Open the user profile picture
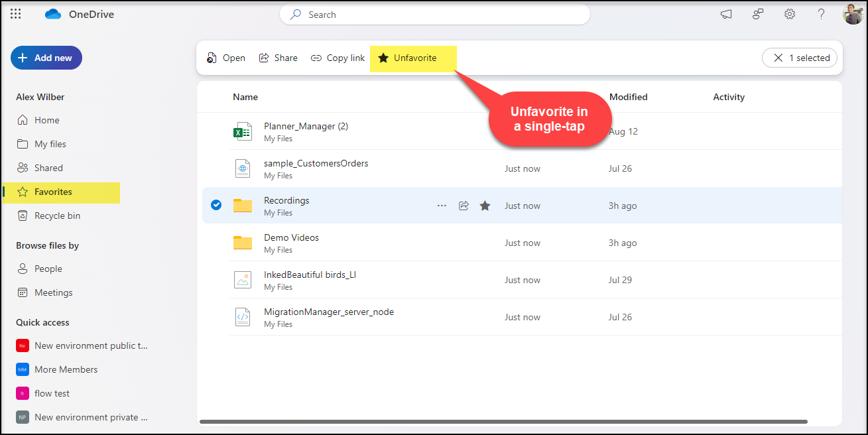Viewport: 868px width, 435px height. point(853,14)
